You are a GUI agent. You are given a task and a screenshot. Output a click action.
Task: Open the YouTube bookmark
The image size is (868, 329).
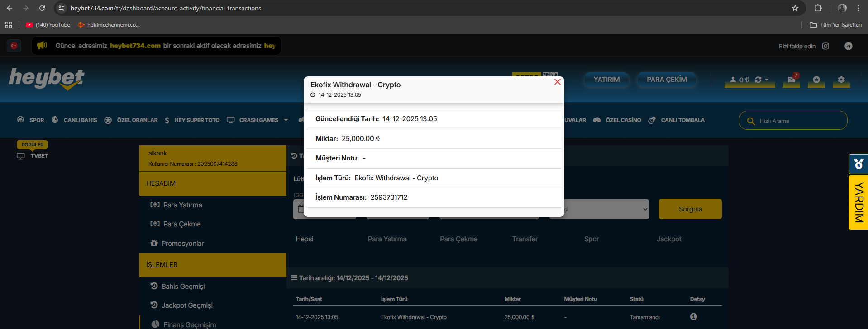(48, 25)
